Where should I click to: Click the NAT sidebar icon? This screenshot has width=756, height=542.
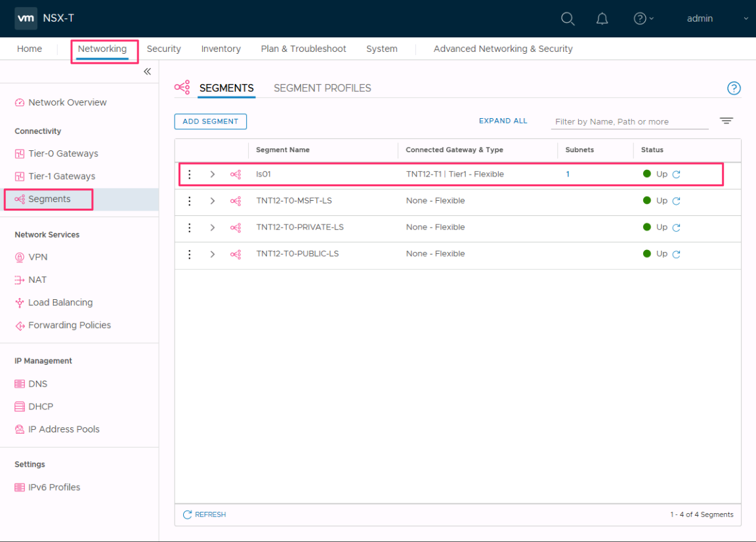click(x=19, y=280)
